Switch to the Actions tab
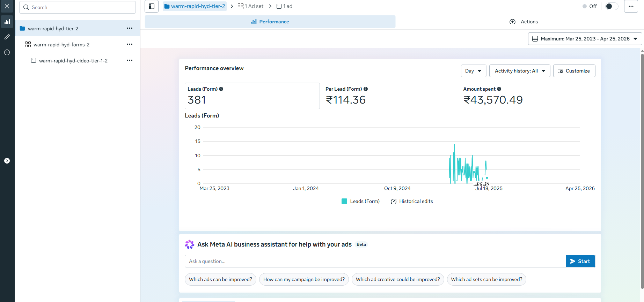The image size is (644, 302). click(524, 22)
